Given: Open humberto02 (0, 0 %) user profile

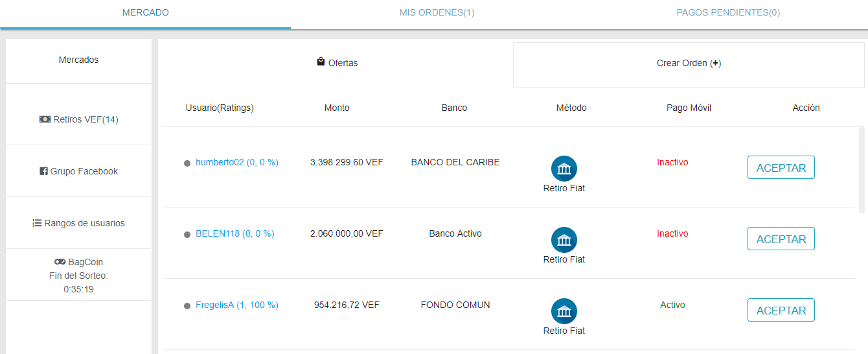Looking at the screenshot, I should pos(237,162).
